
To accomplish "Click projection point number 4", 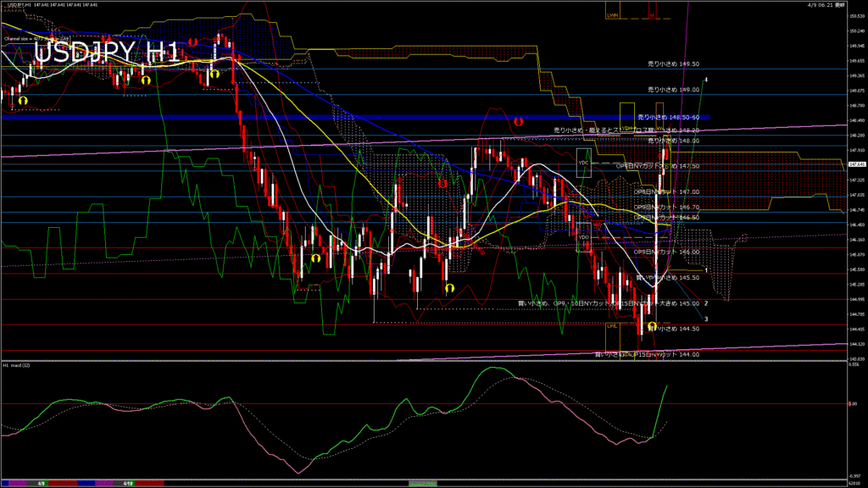I will point(706,80).
